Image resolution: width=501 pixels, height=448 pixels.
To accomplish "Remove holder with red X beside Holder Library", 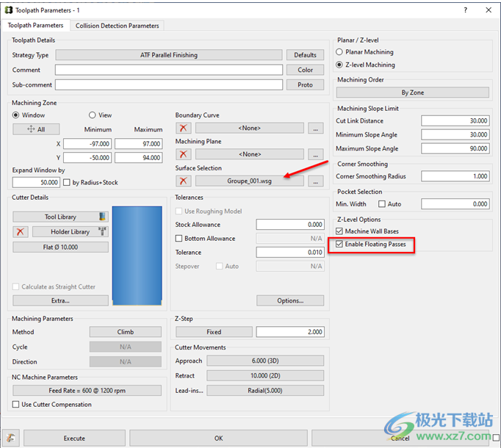I will [x=21, y=231].
